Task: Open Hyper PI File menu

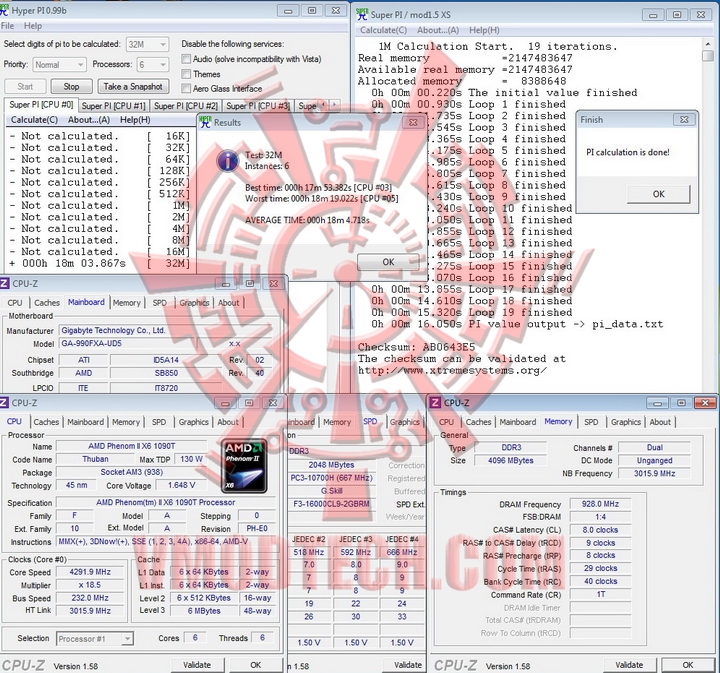Action: (x=7, y=26)
